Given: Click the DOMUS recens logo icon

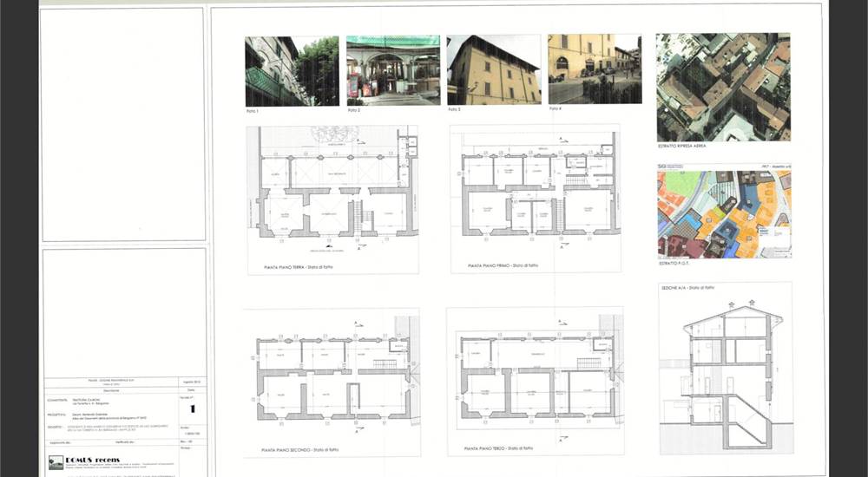Looking at the screenshot, I should [55, 463].
